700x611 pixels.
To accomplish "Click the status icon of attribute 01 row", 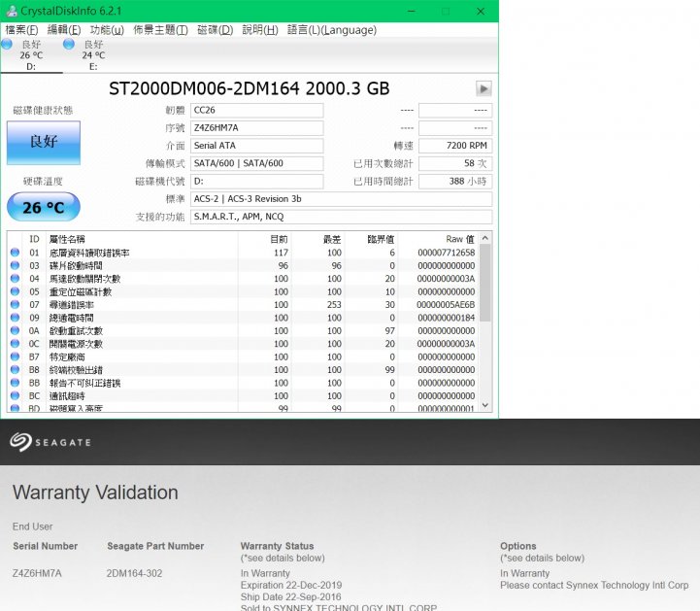I will click(15, 253).
